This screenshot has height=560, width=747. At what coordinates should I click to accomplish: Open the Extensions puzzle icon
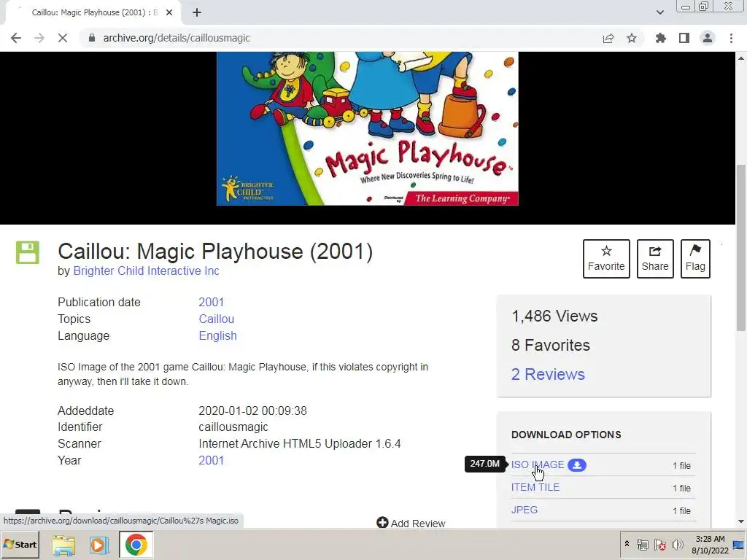click(661, 38)
